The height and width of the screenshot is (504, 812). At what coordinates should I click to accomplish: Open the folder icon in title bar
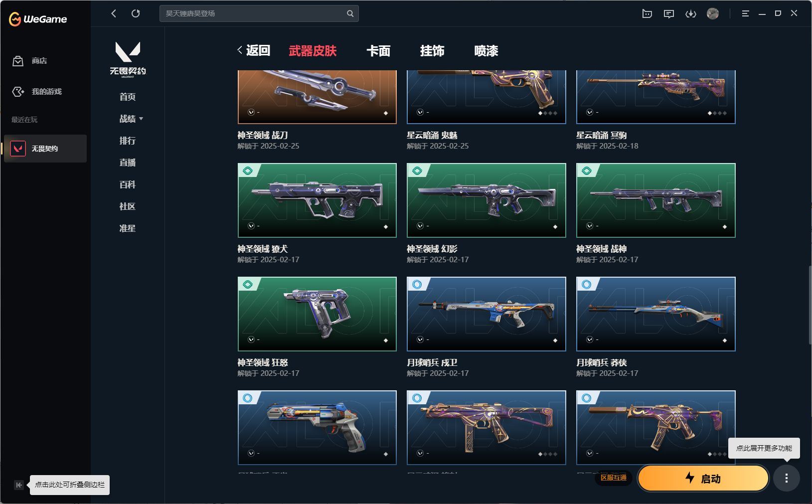coord(647,14)
